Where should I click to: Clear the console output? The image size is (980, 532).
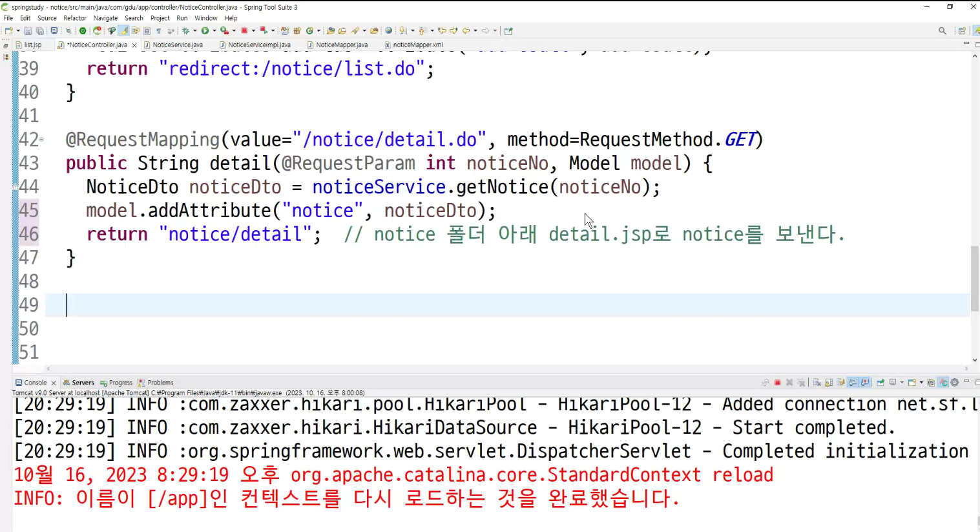817,383
